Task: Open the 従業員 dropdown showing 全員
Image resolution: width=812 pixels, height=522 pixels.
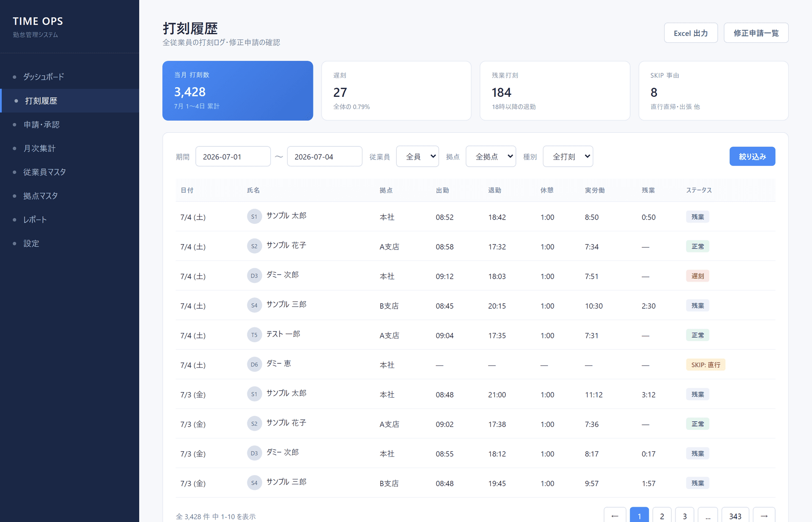Action: (417, 157)
